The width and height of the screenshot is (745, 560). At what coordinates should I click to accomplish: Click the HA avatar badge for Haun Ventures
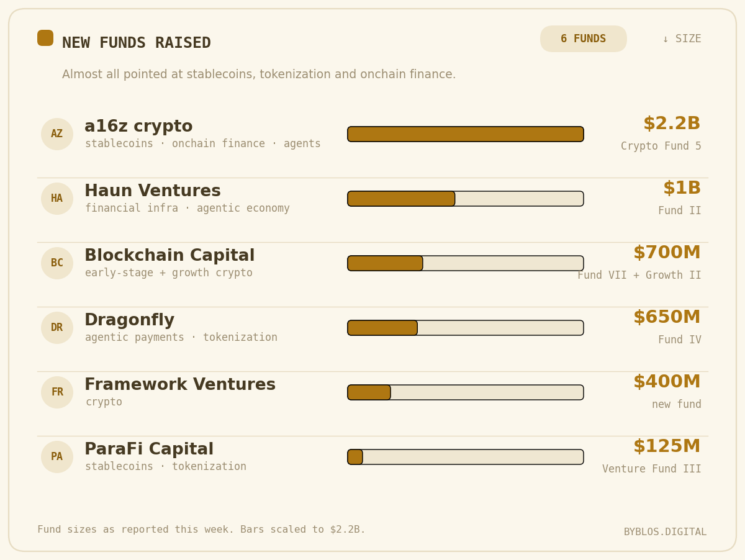tap(57, 199)
